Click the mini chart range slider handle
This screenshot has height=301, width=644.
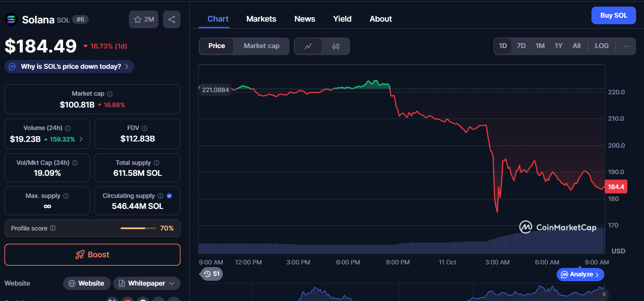(604, 294)
